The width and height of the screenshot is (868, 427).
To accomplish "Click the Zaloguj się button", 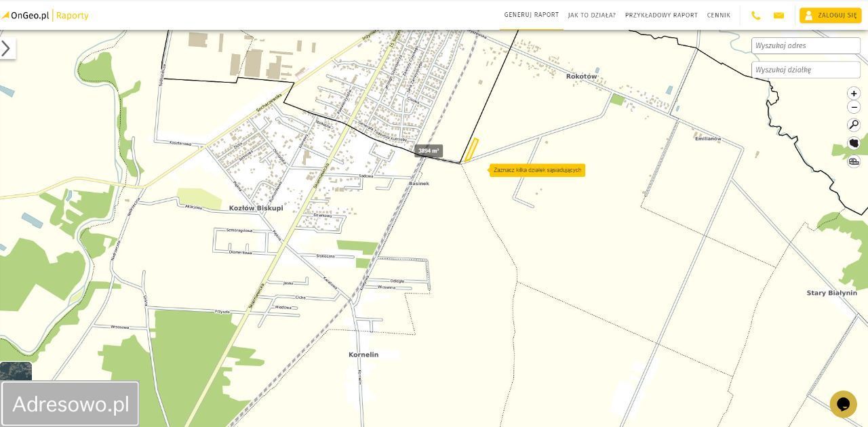I will (x=831, y=16).
